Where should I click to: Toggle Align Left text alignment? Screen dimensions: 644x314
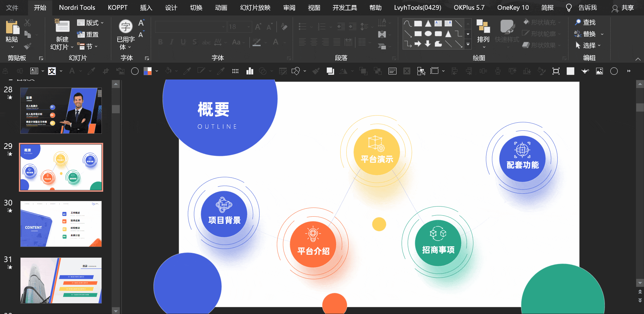tap(302, 42)
